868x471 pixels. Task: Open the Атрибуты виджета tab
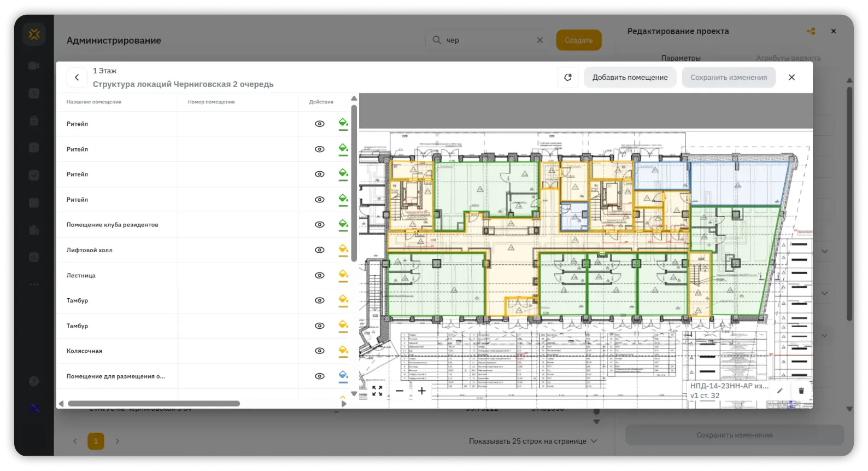[788, 58]
